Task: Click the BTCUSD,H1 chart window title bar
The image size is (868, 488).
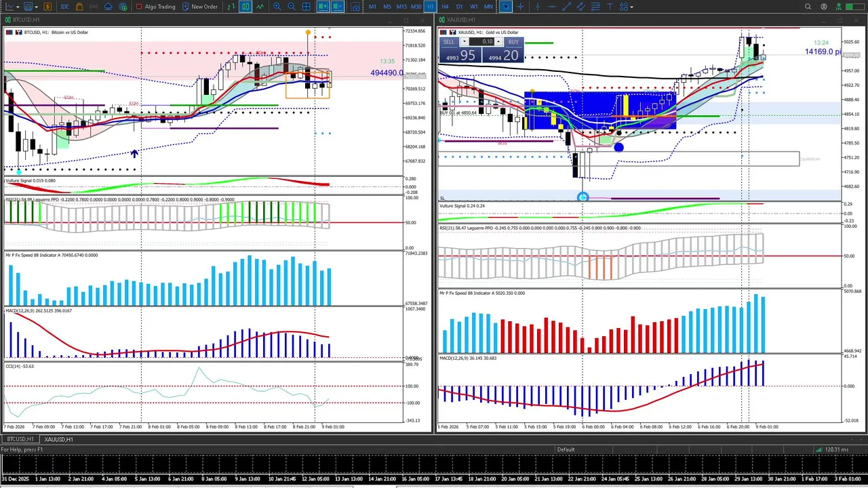Action: 217,20
